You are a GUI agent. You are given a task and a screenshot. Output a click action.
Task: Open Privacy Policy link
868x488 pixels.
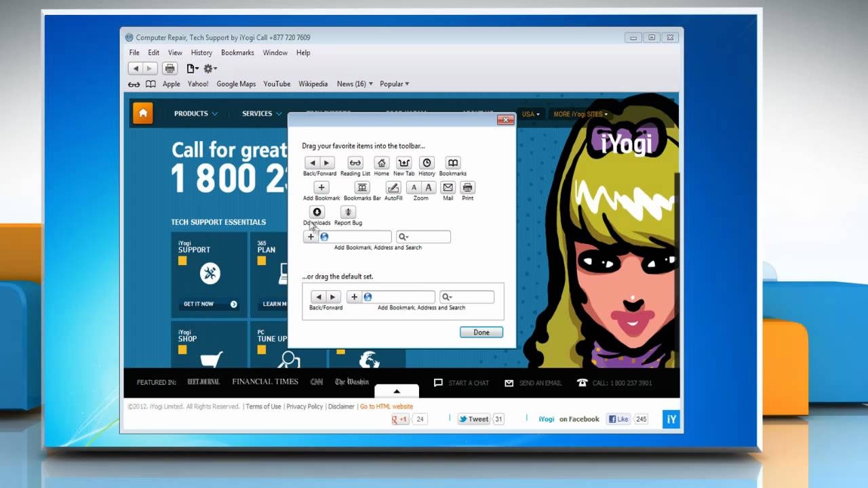304,407
